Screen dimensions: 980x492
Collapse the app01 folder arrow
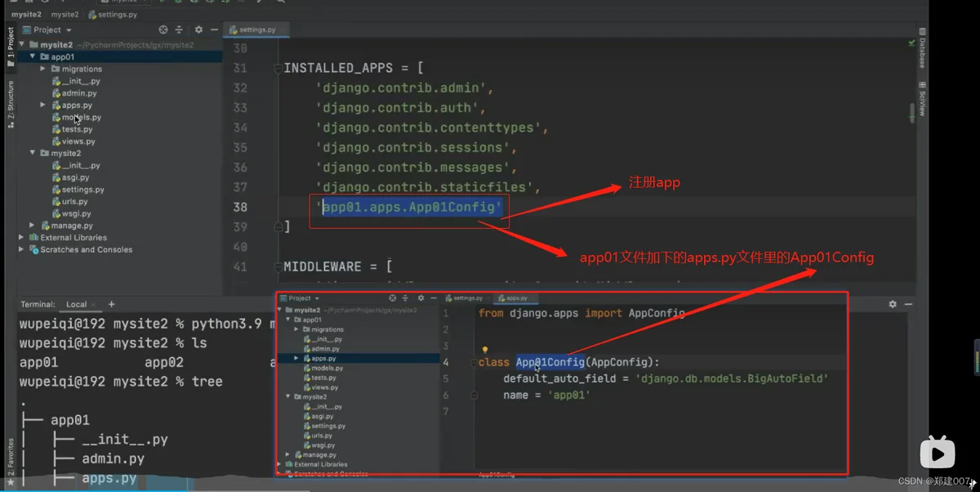click(x=33, y=57)
